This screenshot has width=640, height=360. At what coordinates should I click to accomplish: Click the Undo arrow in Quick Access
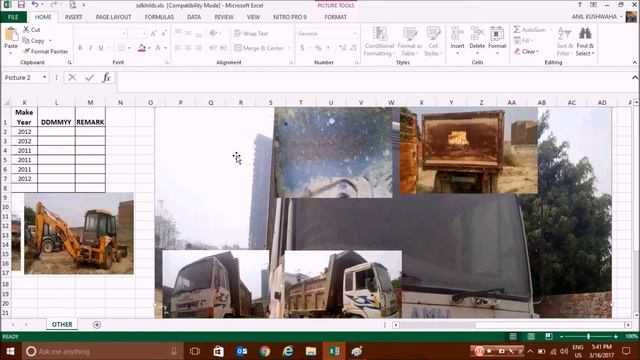click(35, 5)
